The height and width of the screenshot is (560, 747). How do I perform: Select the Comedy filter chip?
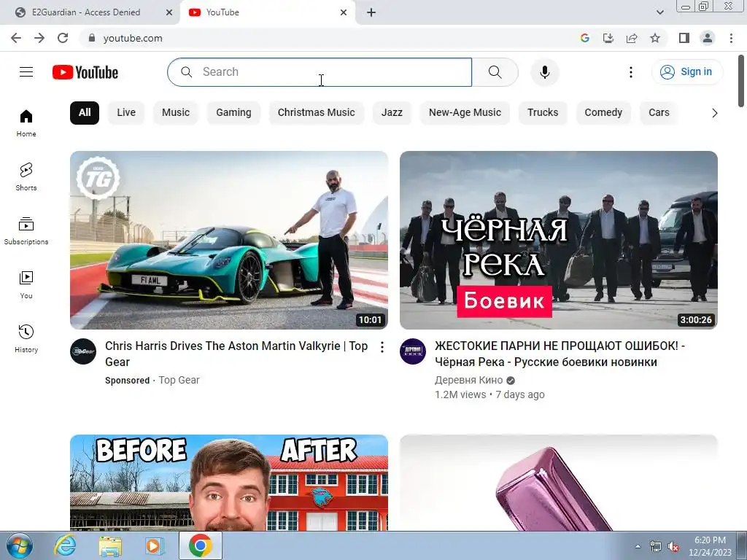(603, 113)
